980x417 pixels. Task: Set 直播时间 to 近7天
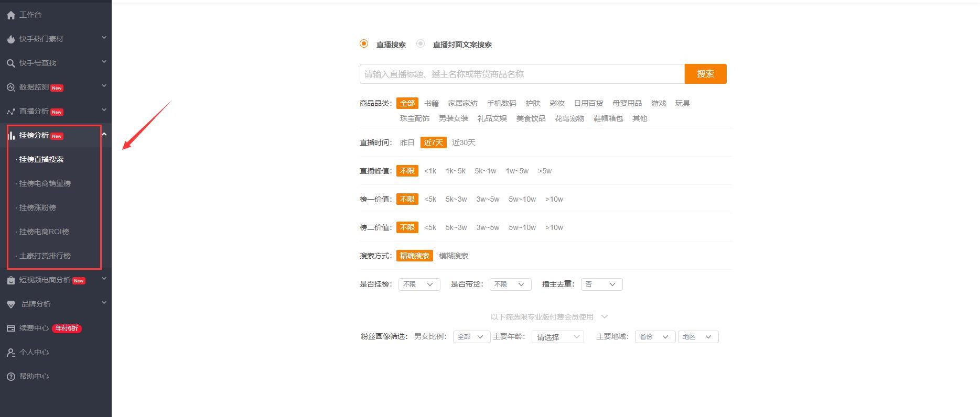click(434, 142)
